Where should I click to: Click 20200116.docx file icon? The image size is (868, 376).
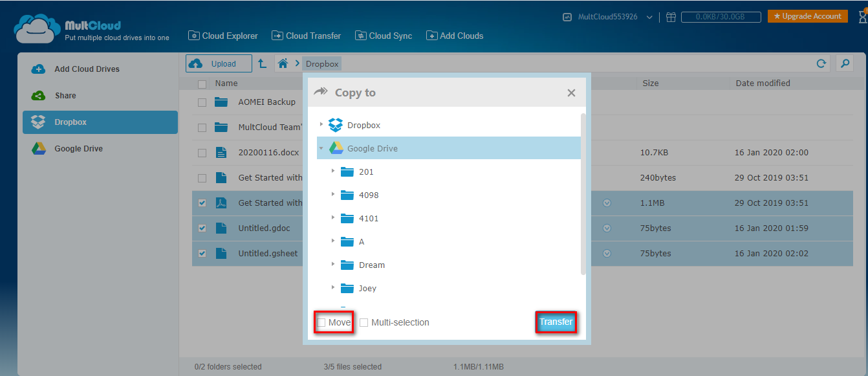221,153
